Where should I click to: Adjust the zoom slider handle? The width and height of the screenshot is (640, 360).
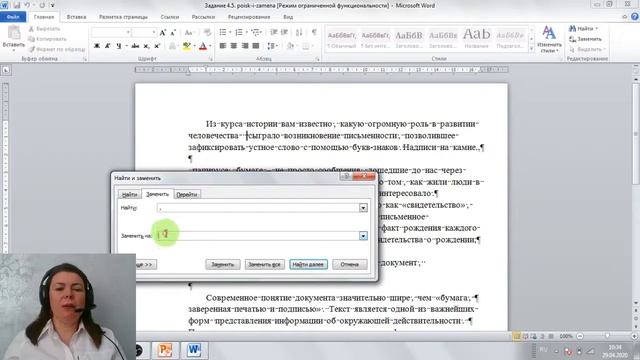(x=607, y=336)
